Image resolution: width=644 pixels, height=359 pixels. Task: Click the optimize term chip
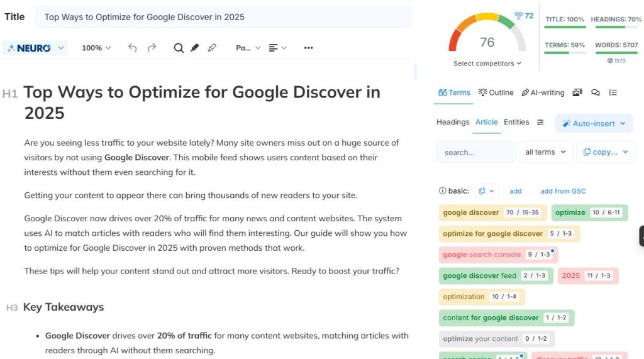click(589, 213)
